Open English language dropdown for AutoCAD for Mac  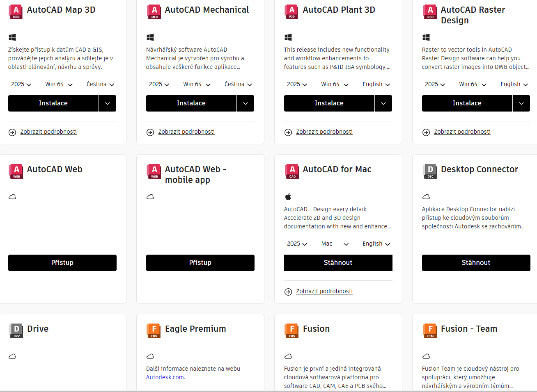pos(376,244)
